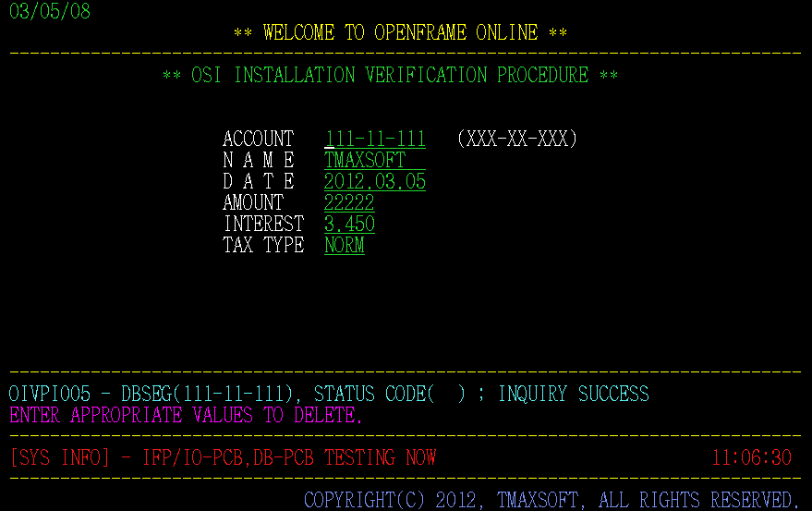
Task: Click the WELCOME TO OPENFRAME ONLINE banner
Action: coord(400,33)
